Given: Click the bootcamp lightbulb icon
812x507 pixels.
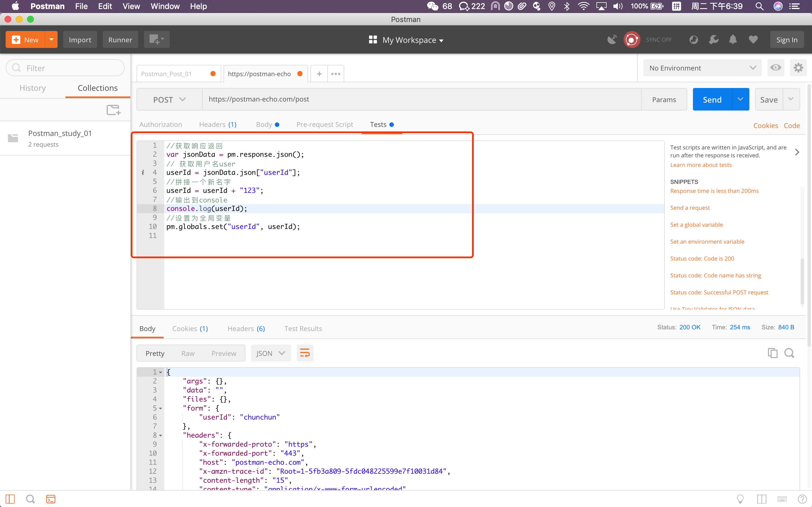Looking at the screenshot, I should click(x=740, y=499).
